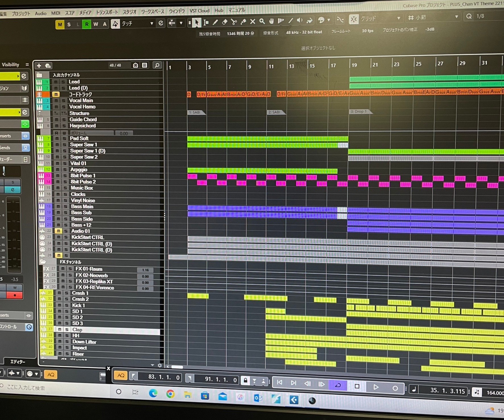Screen dimensions: 504x420
Task: Open Visibility panel options menu
Action: pyautogui.click(x=27, y=65)
